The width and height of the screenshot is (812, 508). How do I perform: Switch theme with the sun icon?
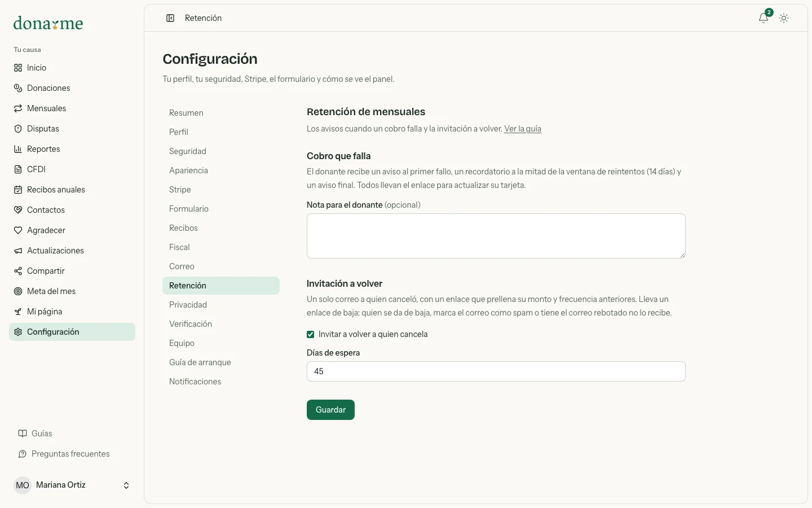tap(784, 18)
